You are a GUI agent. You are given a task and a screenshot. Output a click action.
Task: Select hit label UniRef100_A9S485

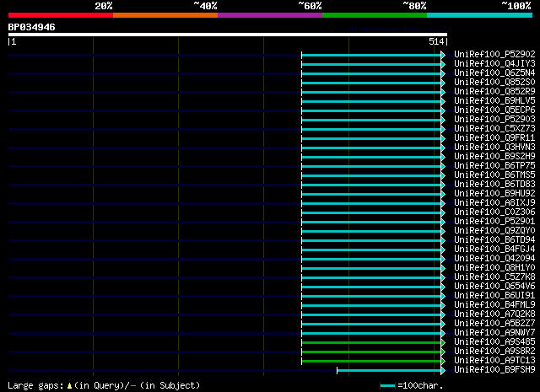point(494,342)
